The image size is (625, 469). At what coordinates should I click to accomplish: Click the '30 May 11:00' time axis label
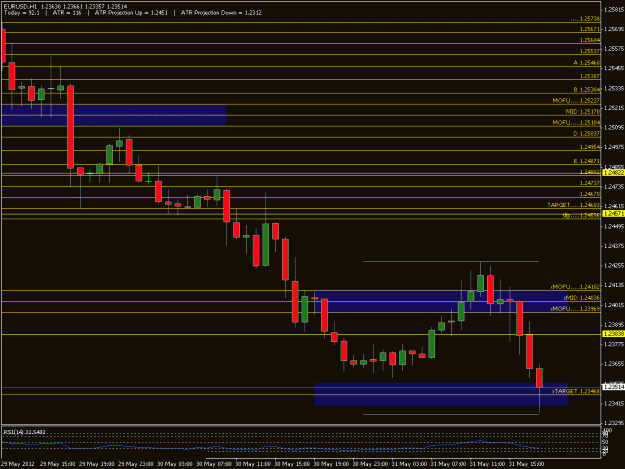(253, 464)
